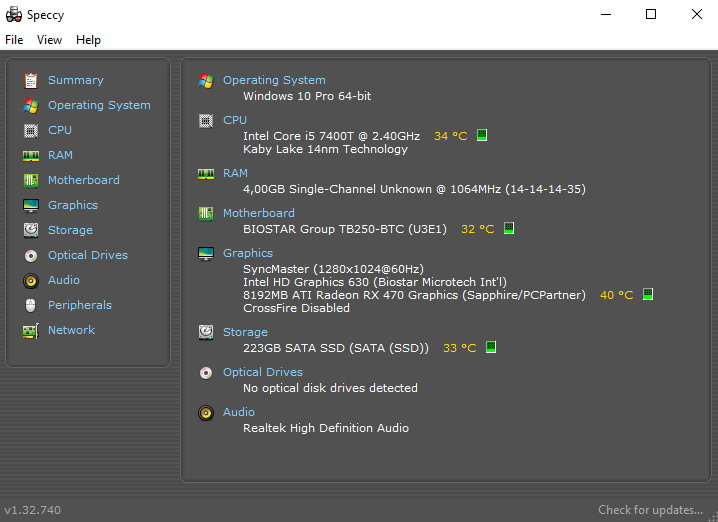718x522 pixels.
Task: Click the green temperature indicator beside 33 °C
Action: tap(490, 347)
